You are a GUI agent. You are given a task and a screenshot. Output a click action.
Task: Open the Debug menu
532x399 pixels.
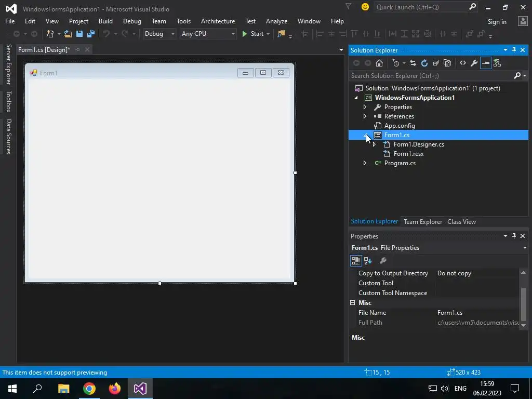[x=132, y=21]
